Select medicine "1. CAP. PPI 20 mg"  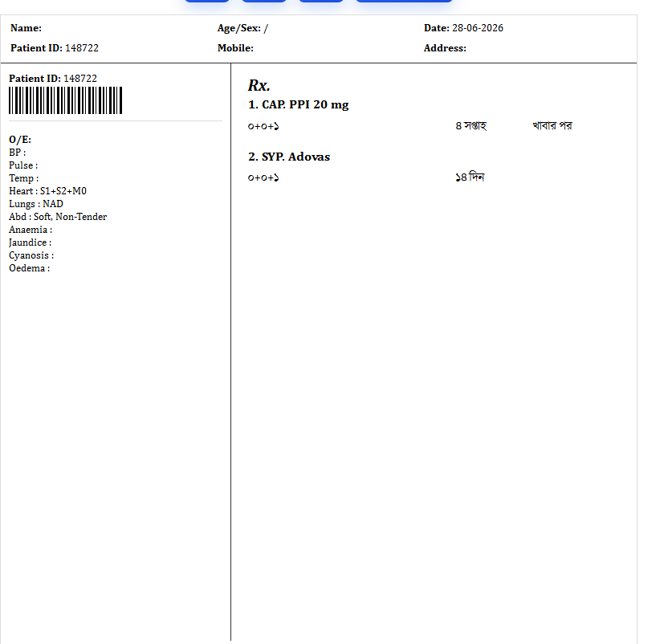tap(298, 104)
